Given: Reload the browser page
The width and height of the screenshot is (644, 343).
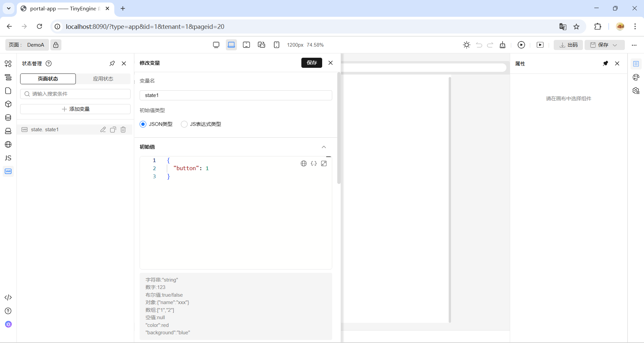Looking at the screenshot, I should 39,27.
